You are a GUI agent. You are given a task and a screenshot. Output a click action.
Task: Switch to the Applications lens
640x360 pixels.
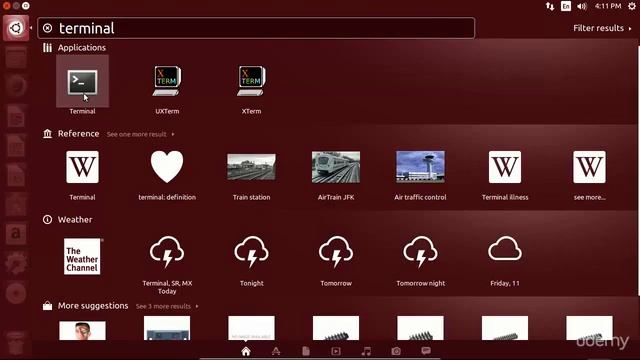click(x=276, y=351)
